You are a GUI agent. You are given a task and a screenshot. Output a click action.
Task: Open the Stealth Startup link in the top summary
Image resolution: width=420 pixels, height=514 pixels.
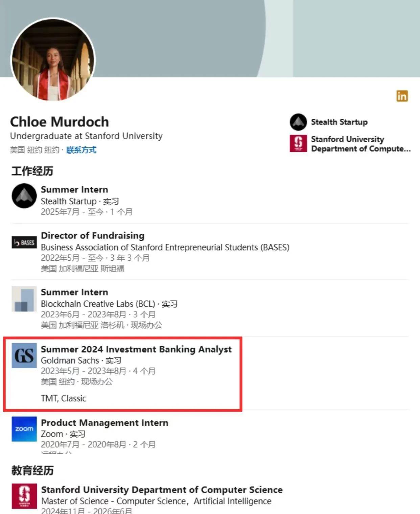coord(339,122)
